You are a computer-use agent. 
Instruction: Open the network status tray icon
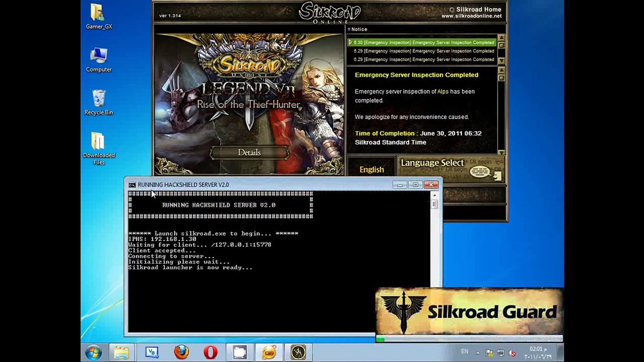501,353
